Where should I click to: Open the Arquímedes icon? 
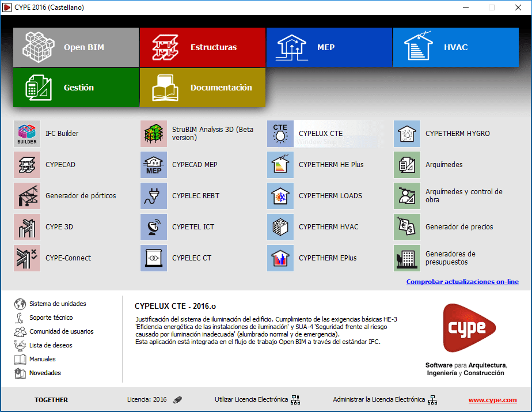[x=407, y=165]
